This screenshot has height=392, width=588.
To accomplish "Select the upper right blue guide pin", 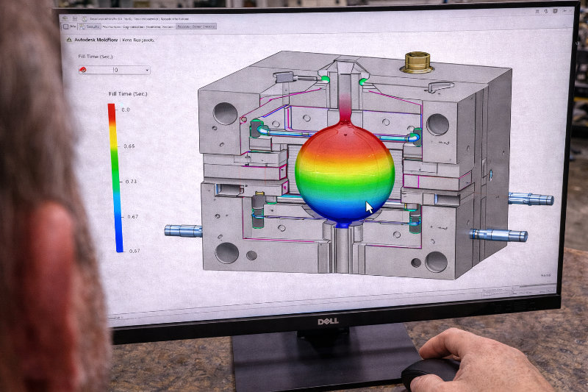I will [x=531, y=199].
